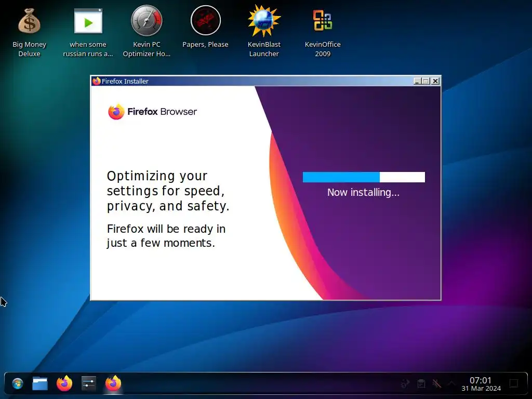This screenshot has height=399, width=532.
Task: Click the '31 Mar 2024' date text
Action: 481,389
